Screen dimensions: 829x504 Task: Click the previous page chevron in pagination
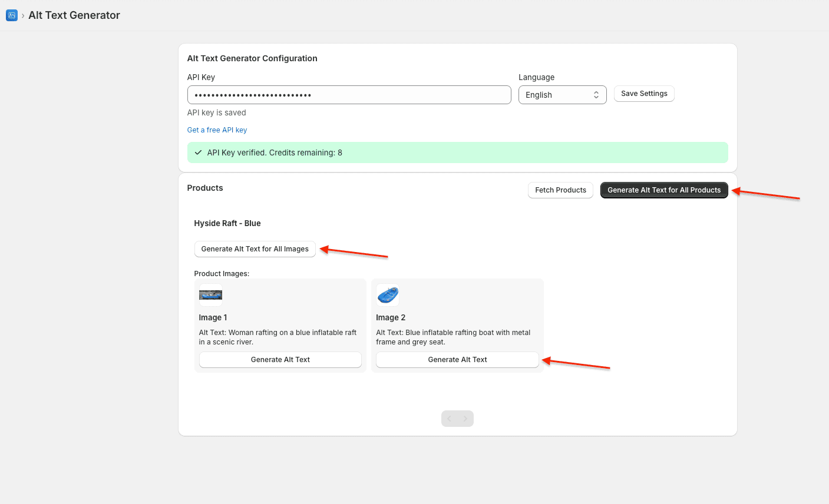(449, 419)
